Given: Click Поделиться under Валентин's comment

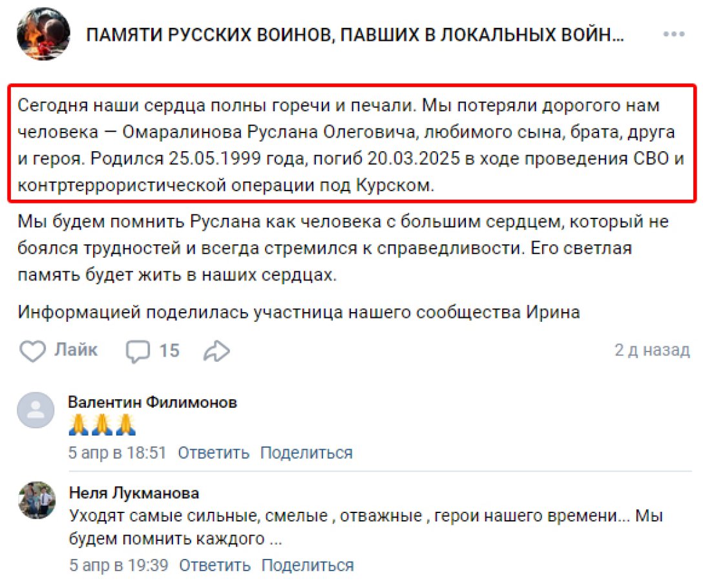Looking at the screenshot, I should point(306,453).
